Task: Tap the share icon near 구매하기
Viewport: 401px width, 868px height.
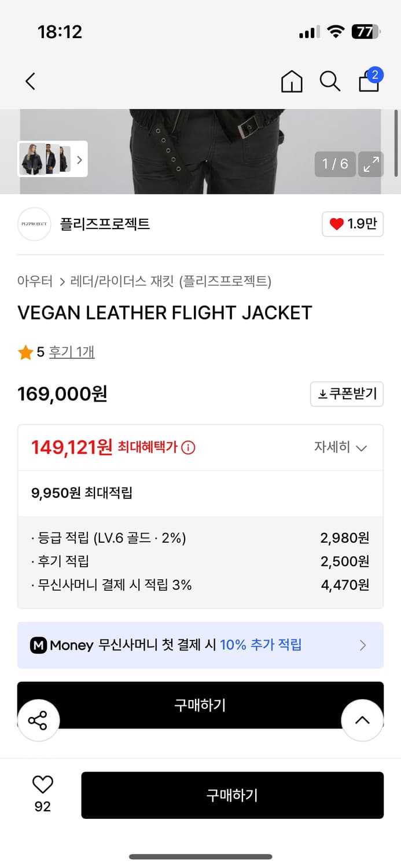Action: [x=38, y=720]
